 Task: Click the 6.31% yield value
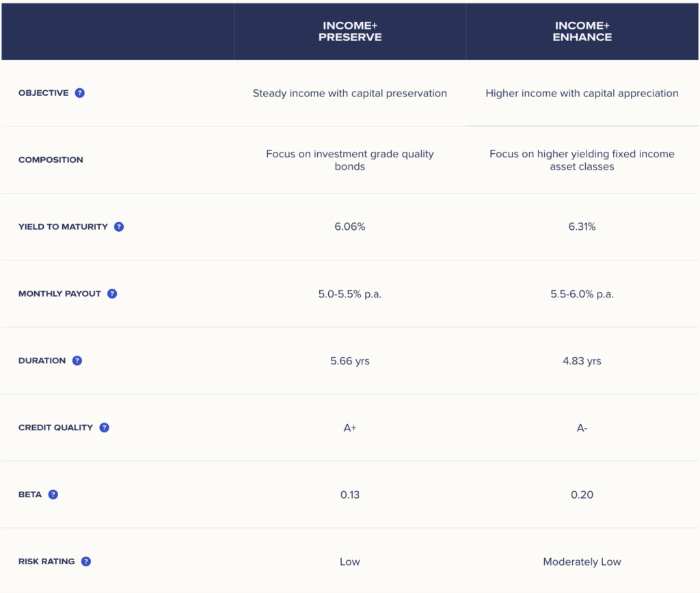point(582,226)
